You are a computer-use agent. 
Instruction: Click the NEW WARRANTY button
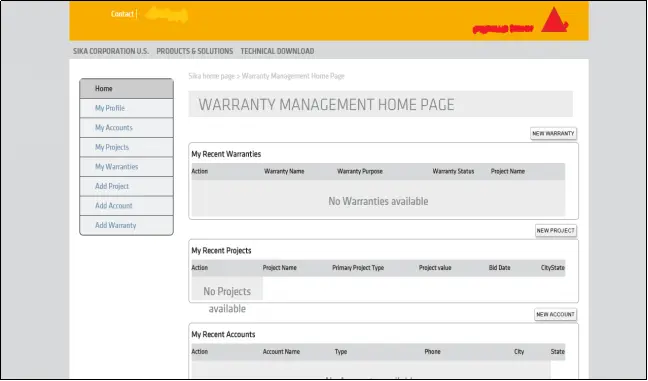tap(553, 133)
